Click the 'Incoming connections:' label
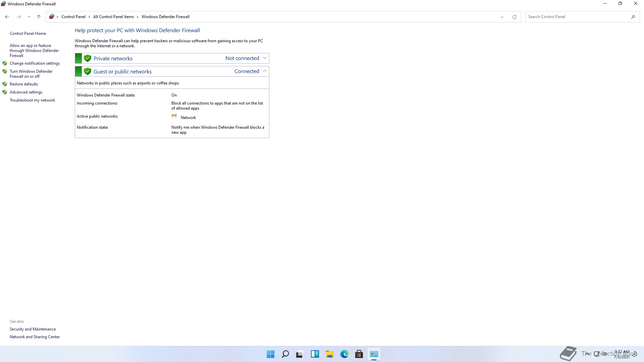Image resolution: width=644 pixels, height=362 pixels. tap(97, 103)
